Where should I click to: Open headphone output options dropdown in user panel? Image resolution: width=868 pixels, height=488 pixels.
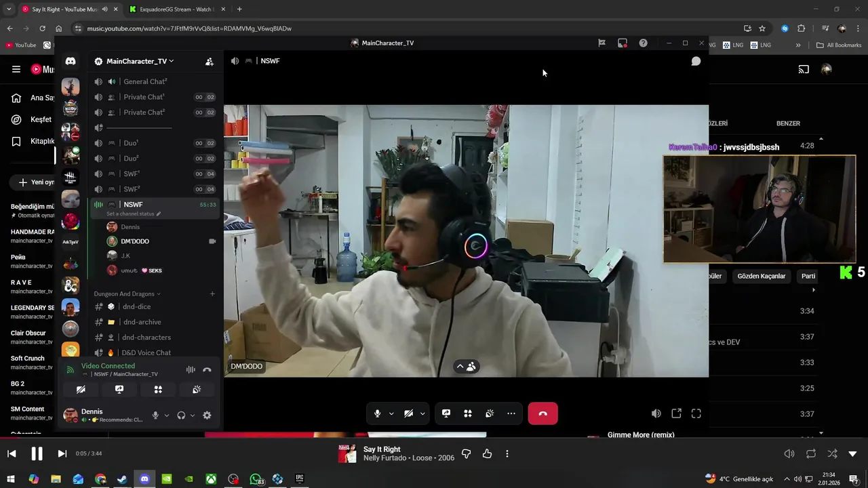193,415
